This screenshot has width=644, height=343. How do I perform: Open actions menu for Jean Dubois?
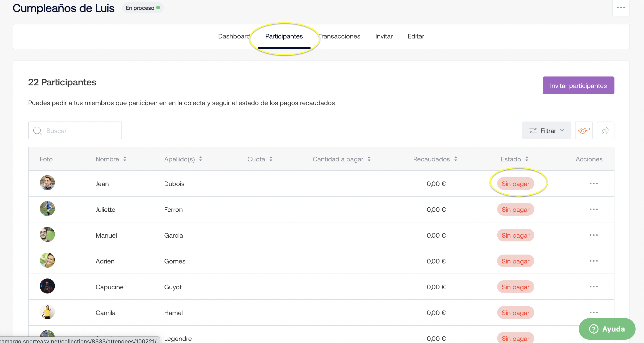[x=594, y=184]
